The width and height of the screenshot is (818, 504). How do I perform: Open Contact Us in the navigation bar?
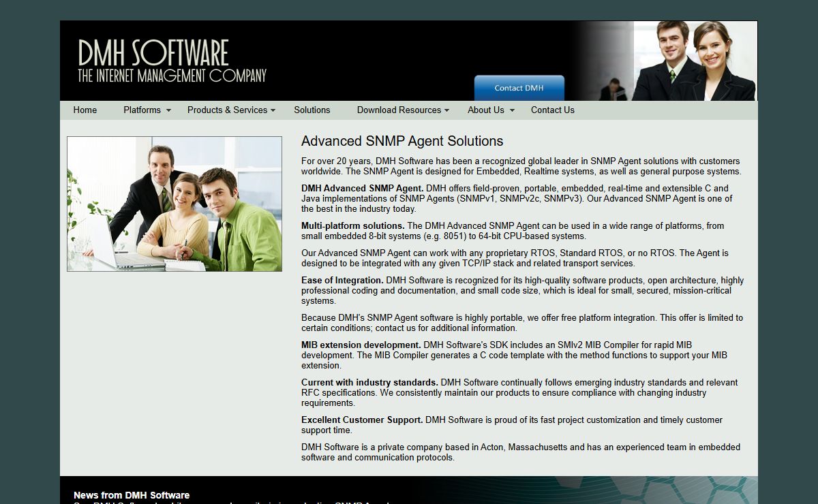(552, 110)
